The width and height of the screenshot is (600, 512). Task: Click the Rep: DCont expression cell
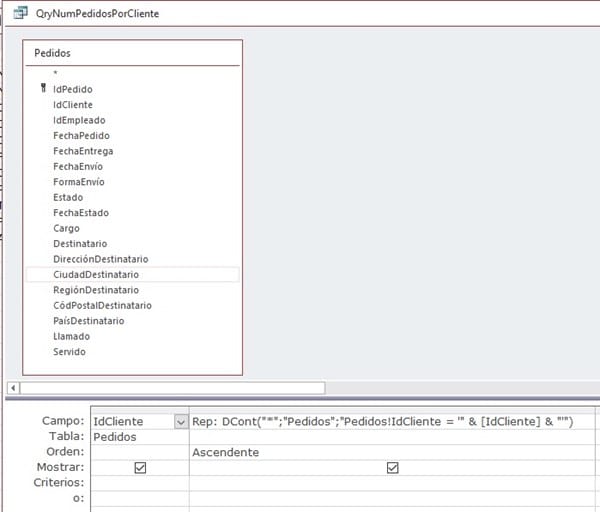click(392, 422)
